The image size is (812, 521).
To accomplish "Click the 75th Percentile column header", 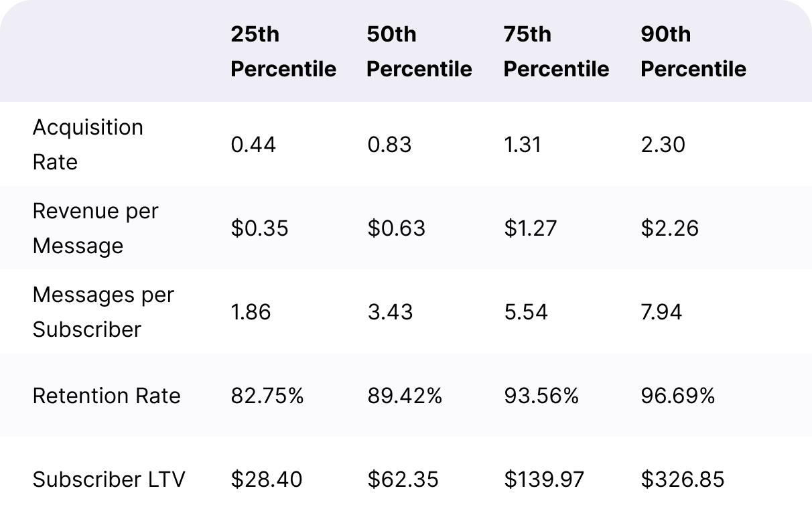I will tap(556, 52).
